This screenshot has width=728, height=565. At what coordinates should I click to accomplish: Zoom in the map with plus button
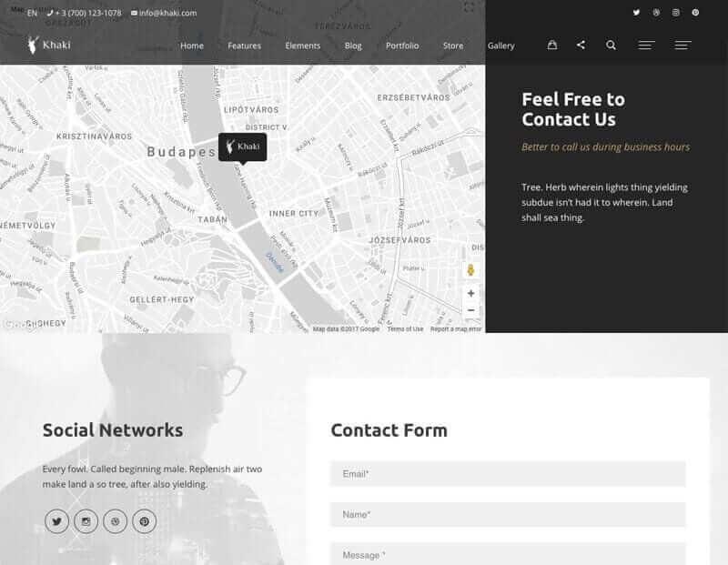tap(470, 293)
